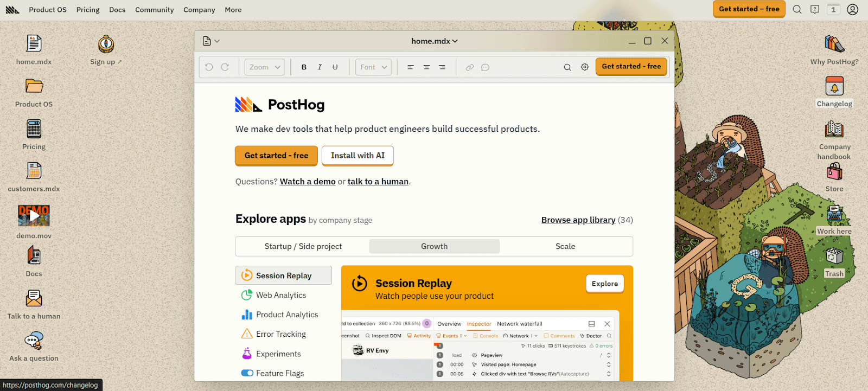Image resolution: width=868 pixels, height=391 pixels.
Task: Toggle strikethrough formatting
Action: click(335, 67)
